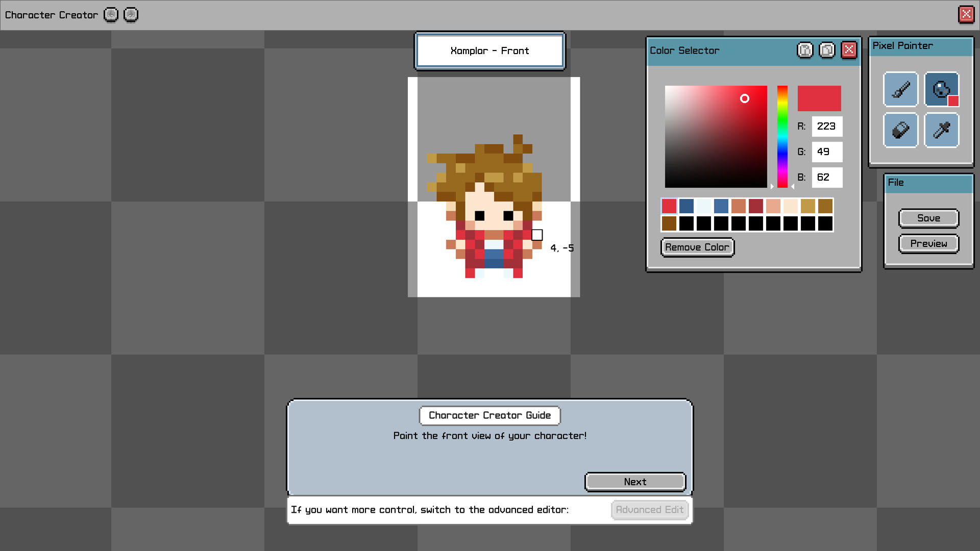The height and width of the screenshot is (551, 980).
Task: Open a Preview from the File panel
Action: [928, 243]
